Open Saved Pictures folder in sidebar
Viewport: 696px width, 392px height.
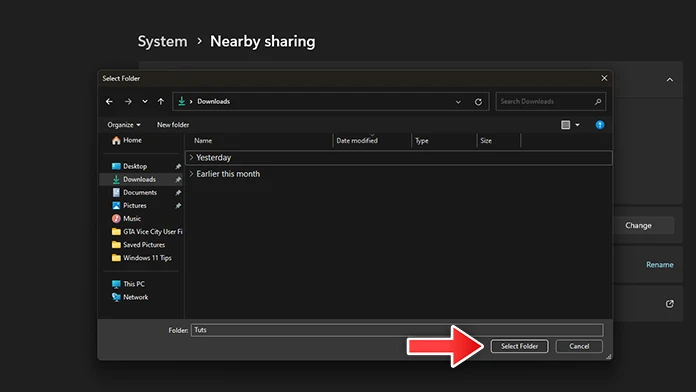tap(144, 245)
